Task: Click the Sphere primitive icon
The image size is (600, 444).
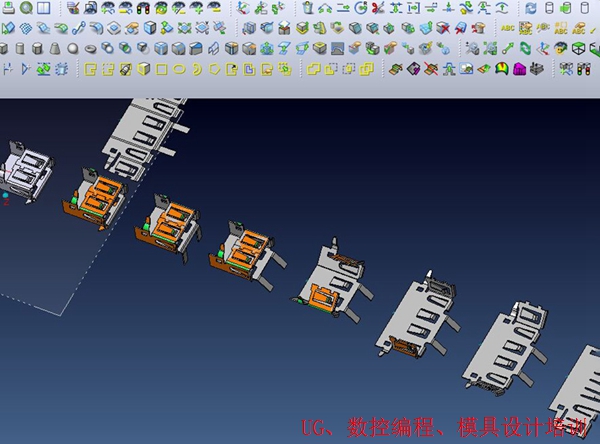Action: coord(71,48)
